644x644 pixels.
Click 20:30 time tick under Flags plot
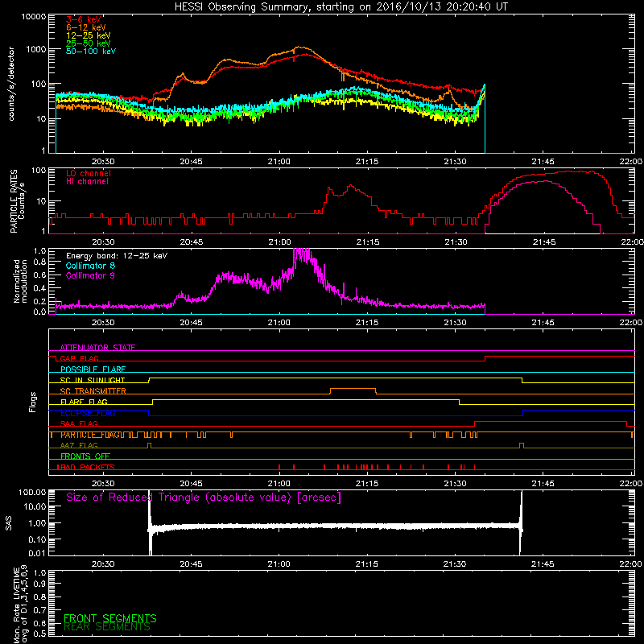coord(103,484)
